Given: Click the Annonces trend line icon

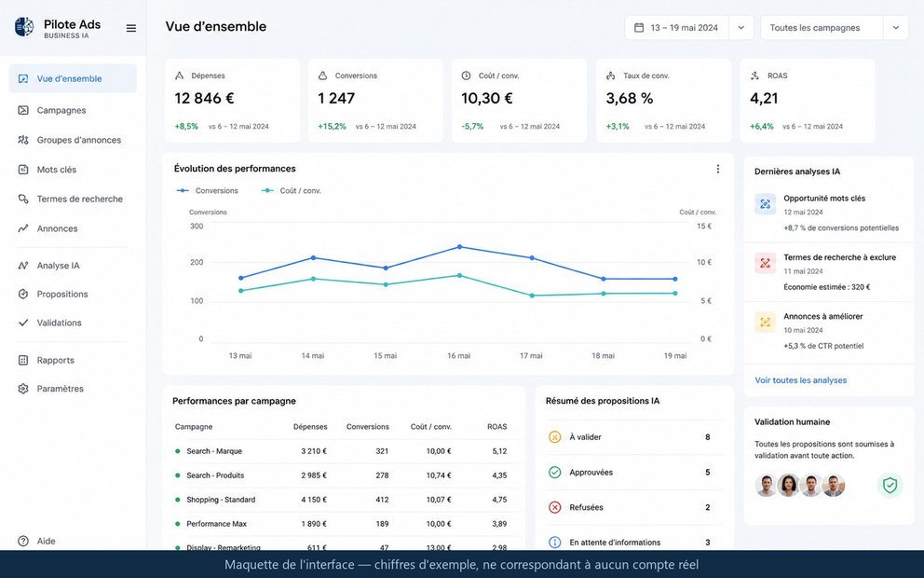Looking at the screenshot, I should click(x=23, y=228).
